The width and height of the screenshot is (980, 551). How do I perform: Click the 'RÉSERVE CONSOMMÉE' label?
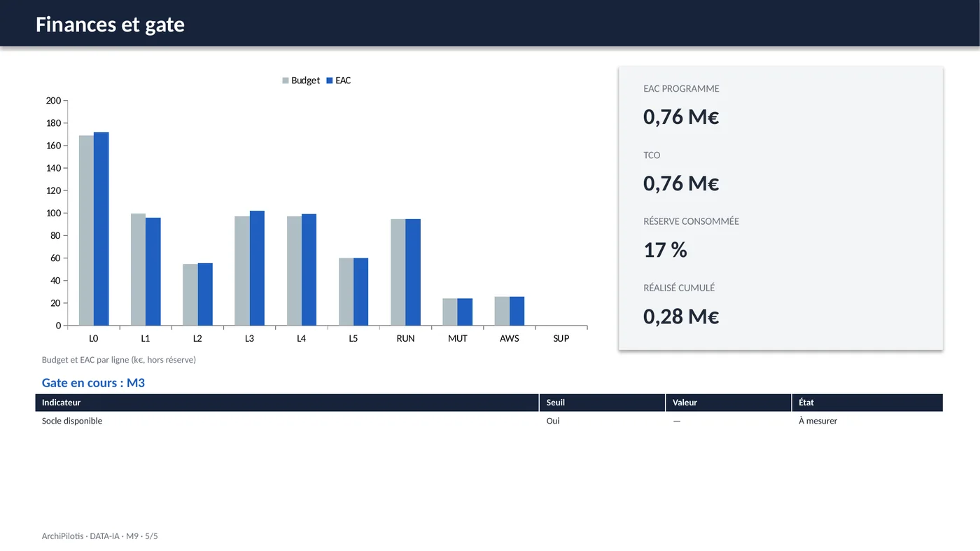click(691, 221)
